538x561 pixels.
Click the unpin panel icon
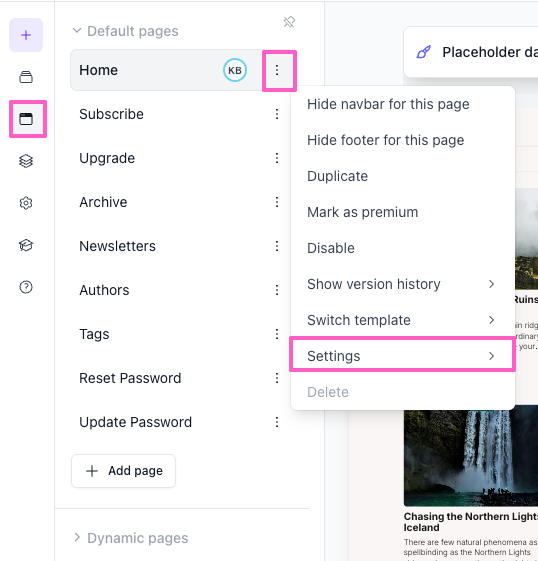click(x=289, y=22)
